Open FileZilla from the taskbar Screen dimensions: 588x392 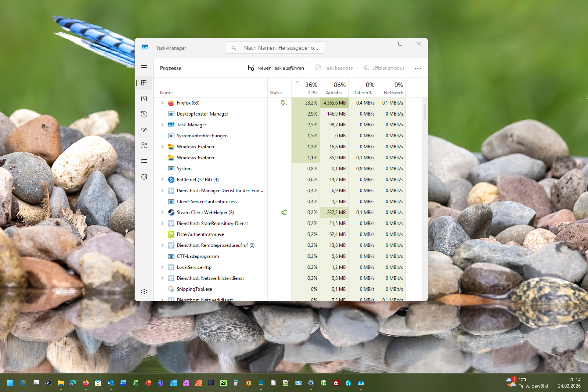point(336,383)
